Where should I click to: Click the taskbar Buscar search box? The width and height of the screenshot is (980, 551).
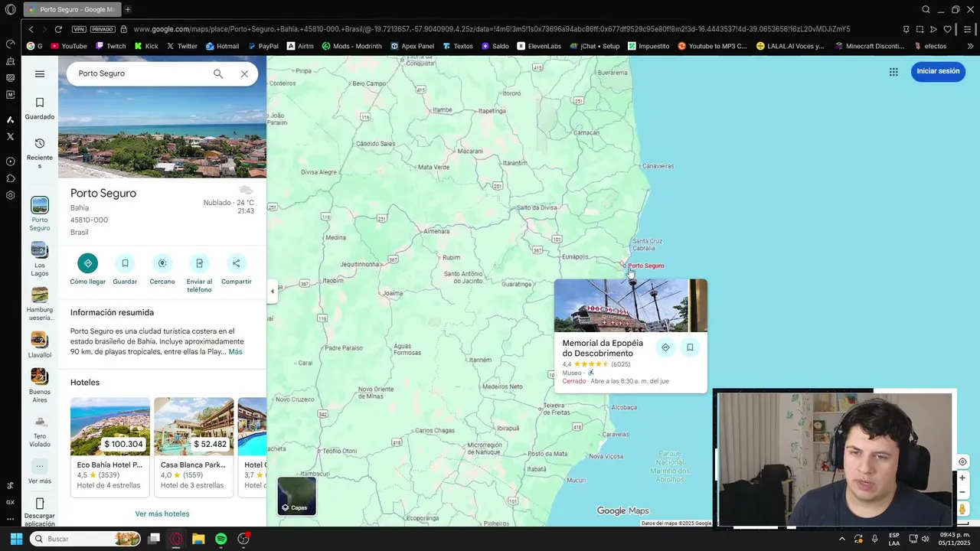(x=86, y=539)
